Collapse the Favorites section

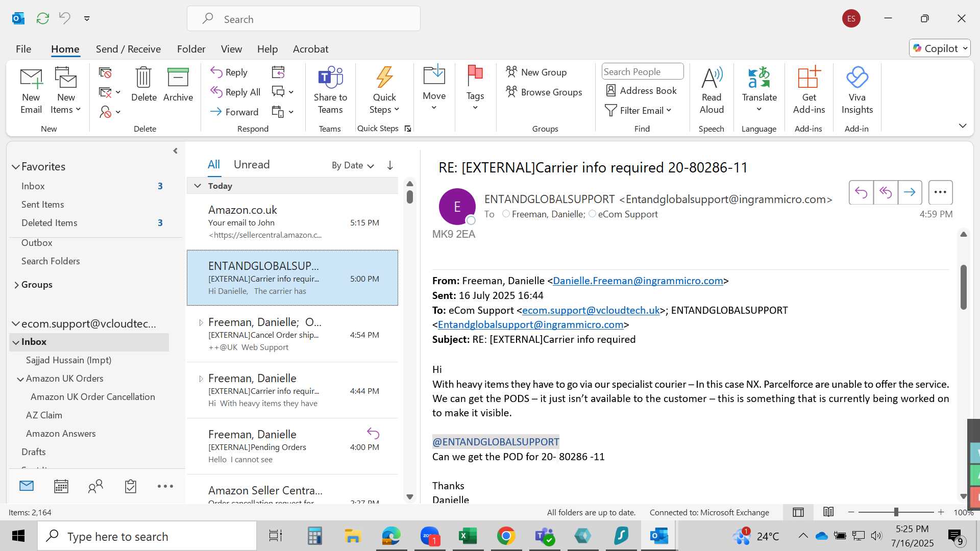click(x=16, y=167)
